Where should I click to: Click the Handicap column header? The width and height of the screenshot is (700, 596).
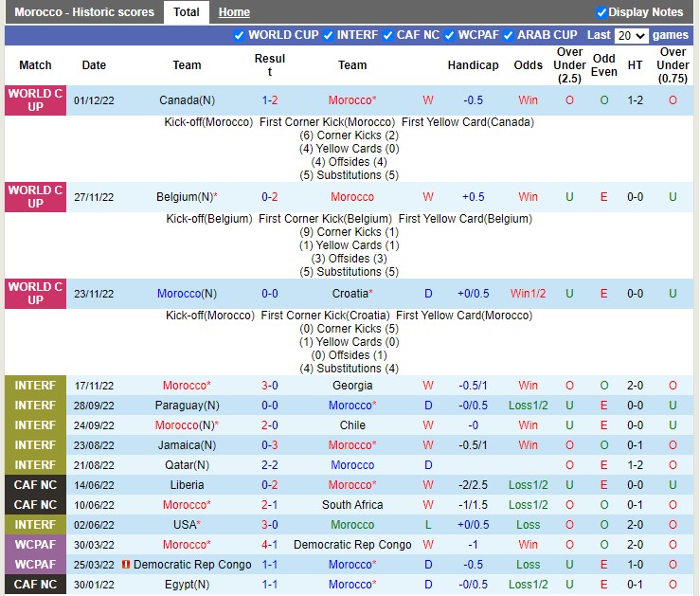click(x=474, y=65)
